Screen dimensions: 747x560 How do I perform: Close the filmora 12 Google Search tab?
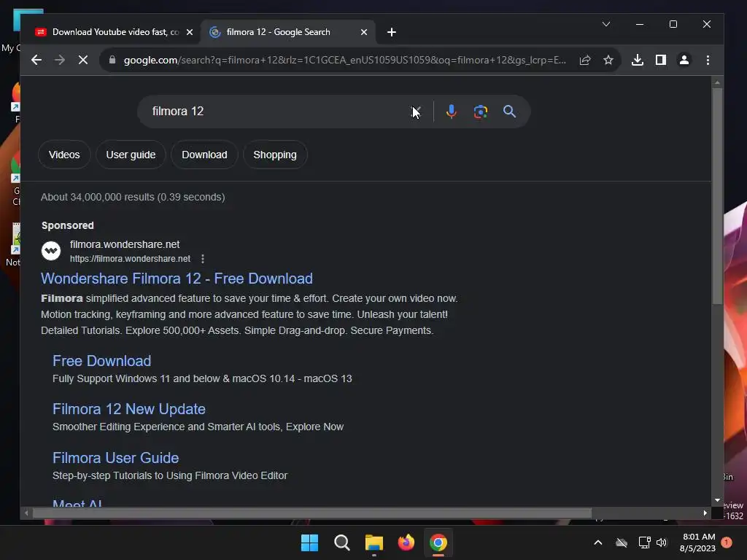(x=364, y=32)
